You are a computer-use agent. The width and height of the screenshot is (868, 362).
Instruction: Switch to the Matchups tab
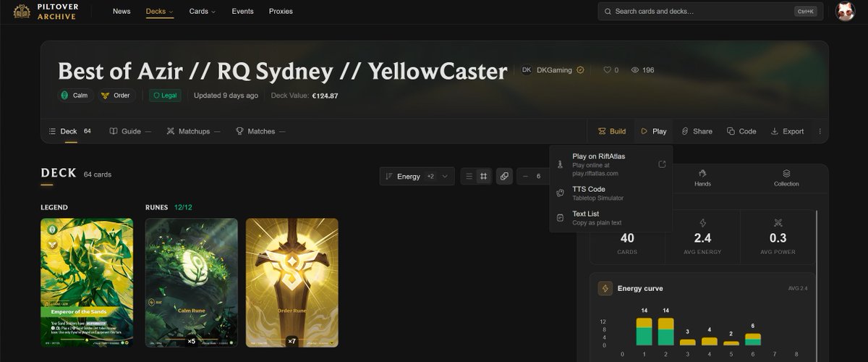click(x=193, y=131)
